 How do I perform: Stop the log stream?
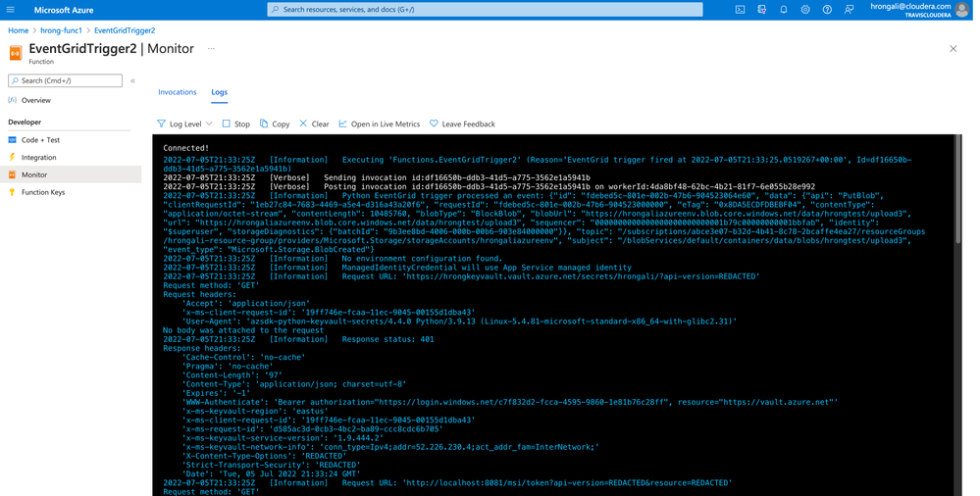(x=235, y=124)
